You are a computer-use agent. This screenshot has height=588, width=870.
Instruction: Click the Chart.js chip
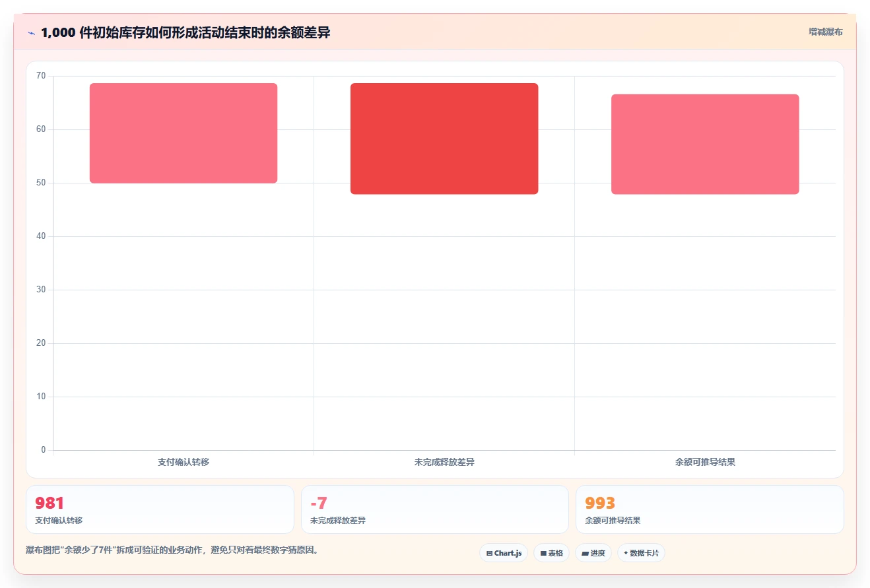[504, 553]
